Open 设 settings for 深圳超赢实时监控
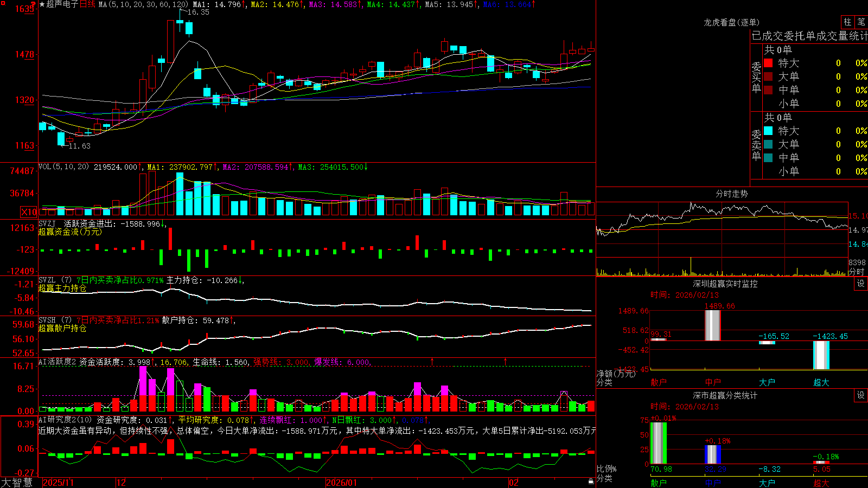Screen dimensions: 868x488 [861, 284]
